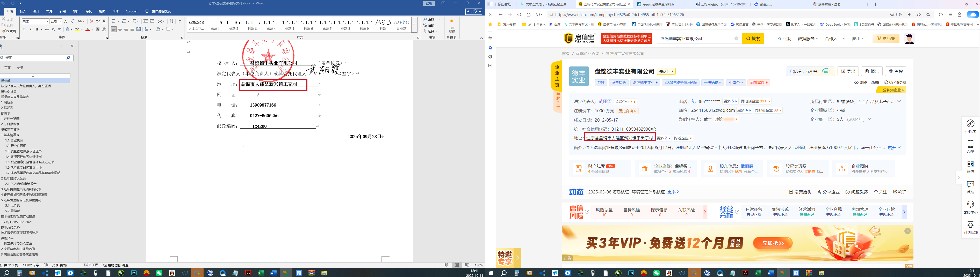Open Excel from the right taskbar

[758, 273]
